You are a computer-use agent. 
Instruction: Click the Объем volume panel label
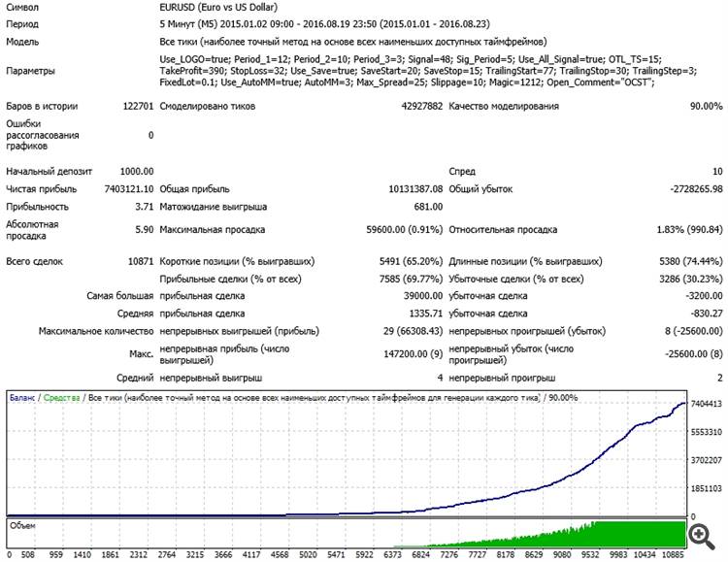point(22,526)
